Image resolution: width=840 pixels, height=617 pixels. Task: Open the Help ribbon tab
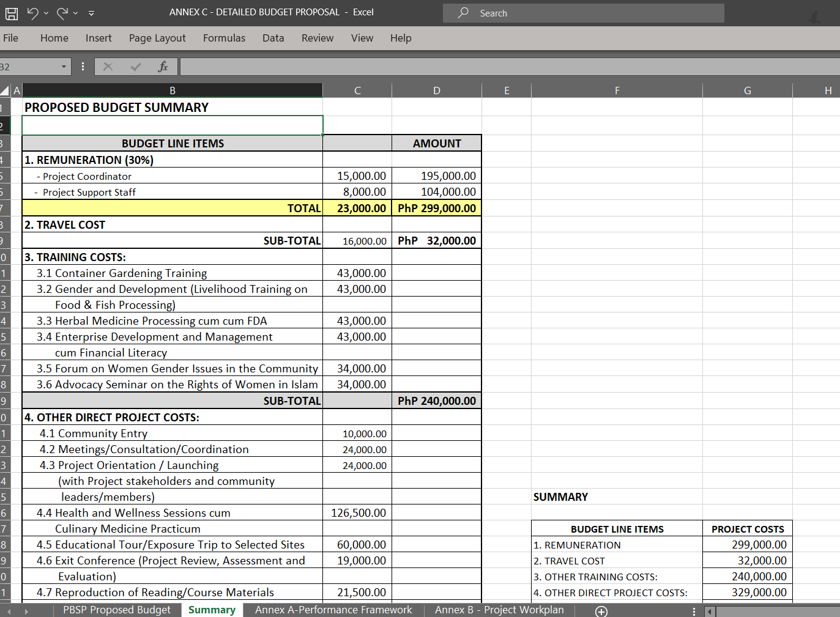click(x=401, y=38)
